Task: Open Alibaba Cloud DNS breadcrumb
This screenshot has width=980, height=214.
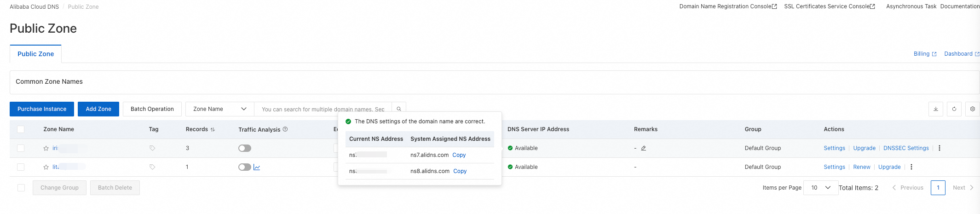Action: point(34,7)
